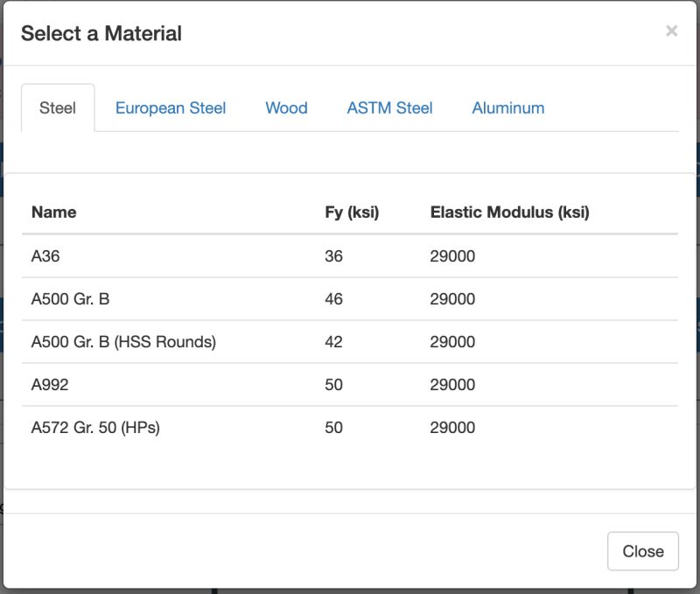Image resolution: width=700 pixels, height=594 pixels.
Task: Open the Wood materials tab
Action: tap(286, 108)
